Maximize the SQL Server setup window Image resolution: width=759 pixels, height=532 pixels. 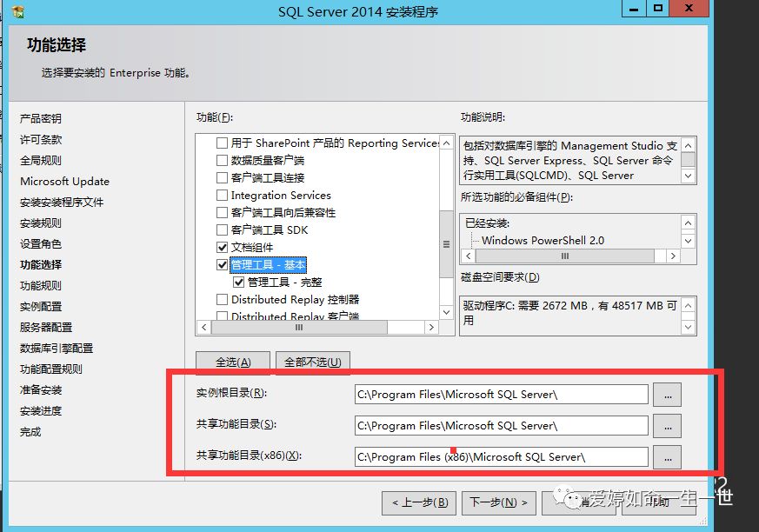tap(658, 9)
